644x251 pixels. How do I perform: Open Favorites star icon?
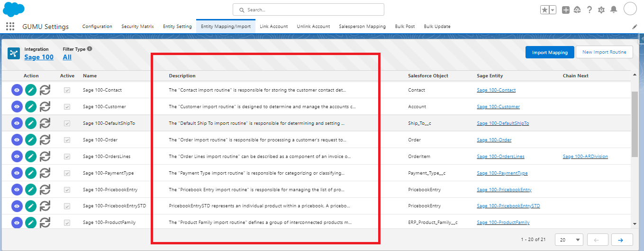[544, 10]
